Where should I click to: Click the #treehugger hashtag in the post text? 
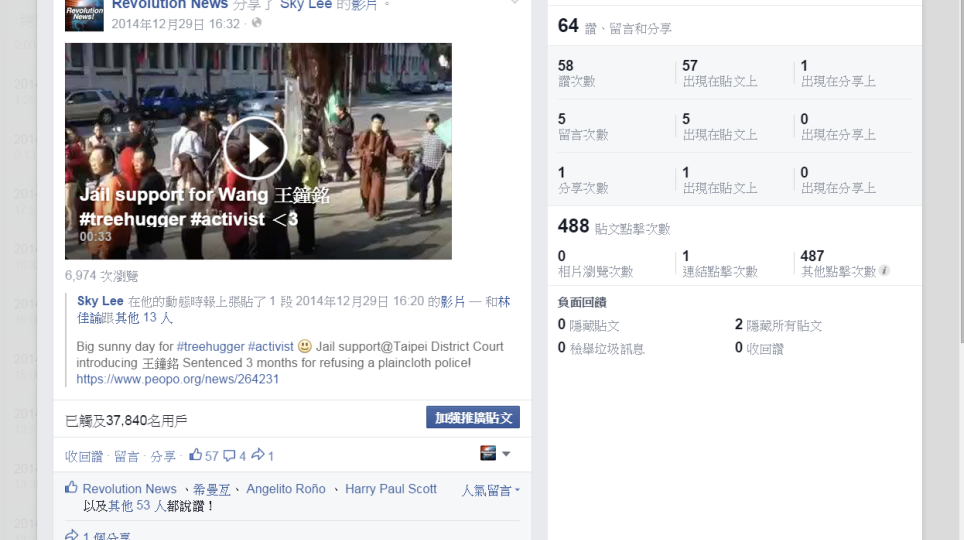pyautogui.click(x=210, y=347)
